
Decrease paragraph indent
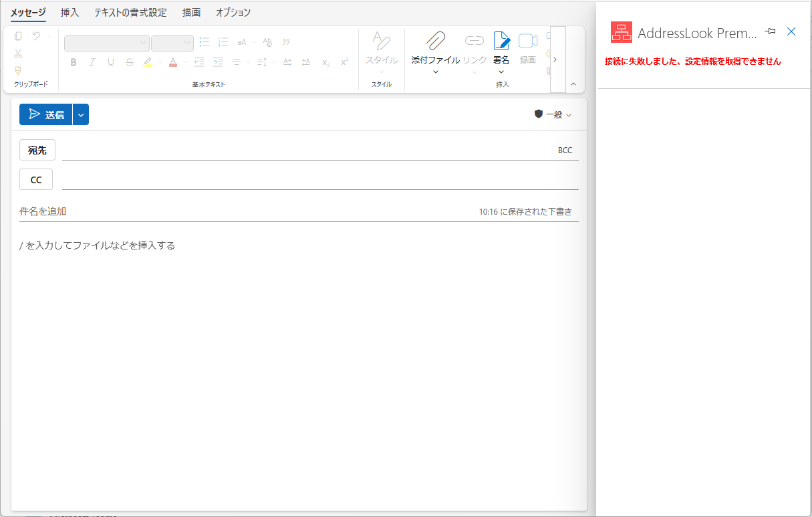pyautogui.click(x=198, y=62)
